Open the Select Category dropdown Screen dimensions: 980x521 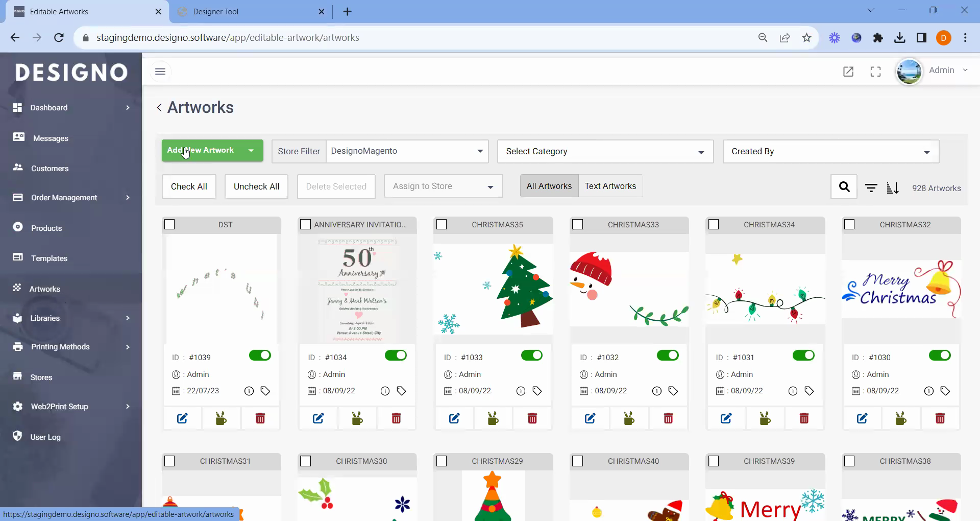(605, 152)
